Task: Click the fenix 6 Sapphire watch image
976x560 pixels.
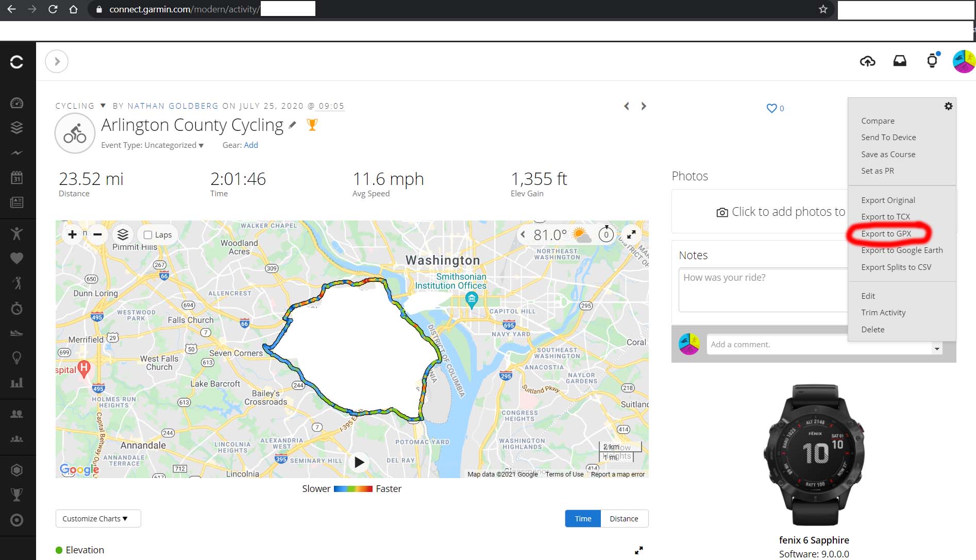Action: [x=814, y=454]
